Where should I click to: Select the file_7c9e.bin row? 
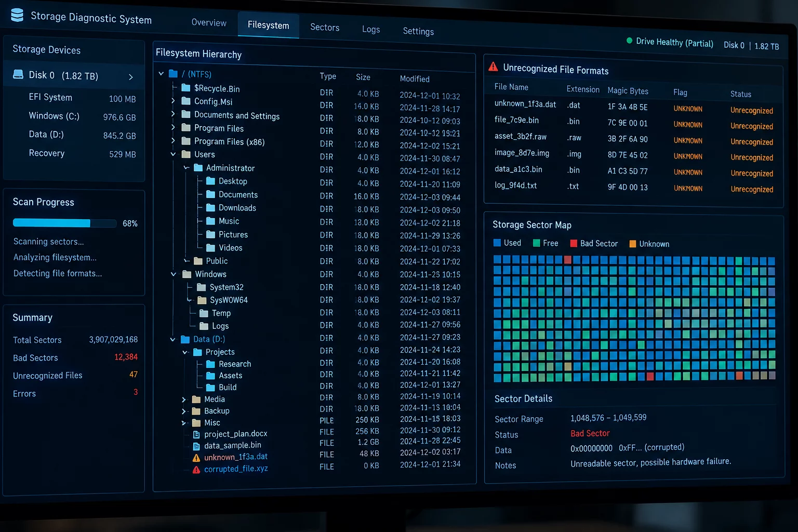point(634,123)
